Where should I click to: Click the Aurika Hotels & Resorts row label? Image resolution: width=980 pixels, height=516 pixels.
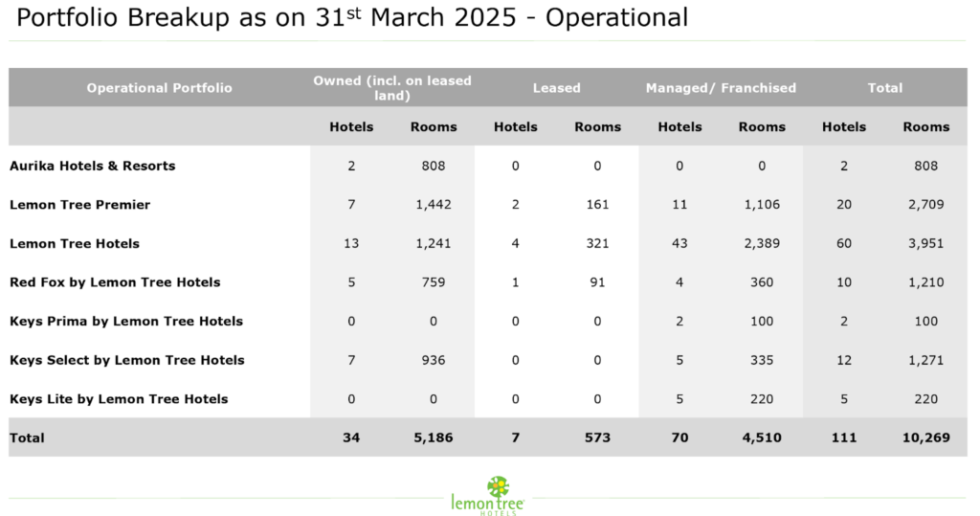pos(93,166)
